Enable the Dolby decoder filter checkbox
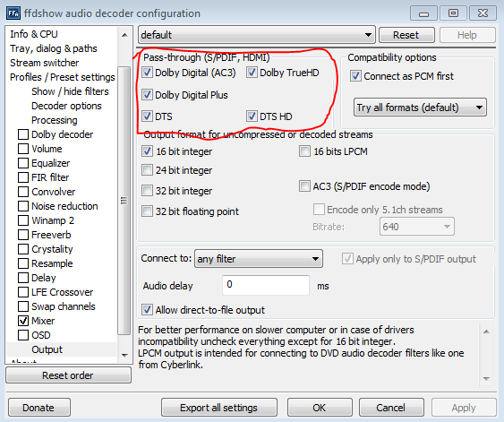Screen dimensions: 504x422 pyautogui.click(x=22, y=134)
